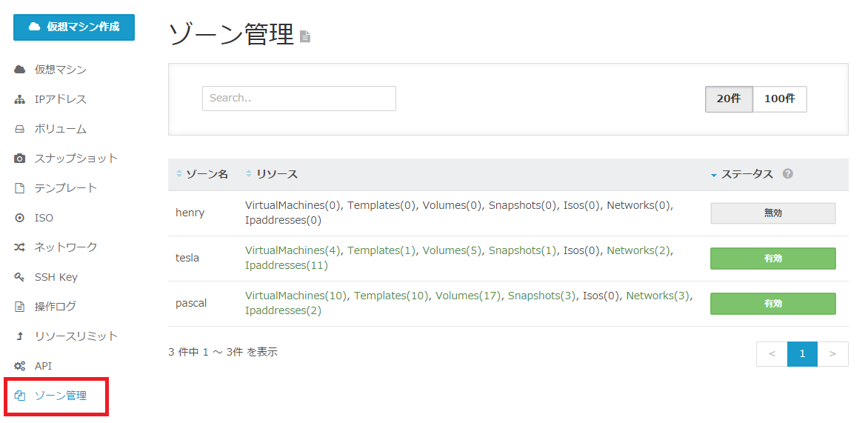Click the camera icon for スナップショット

coord(20,159)
